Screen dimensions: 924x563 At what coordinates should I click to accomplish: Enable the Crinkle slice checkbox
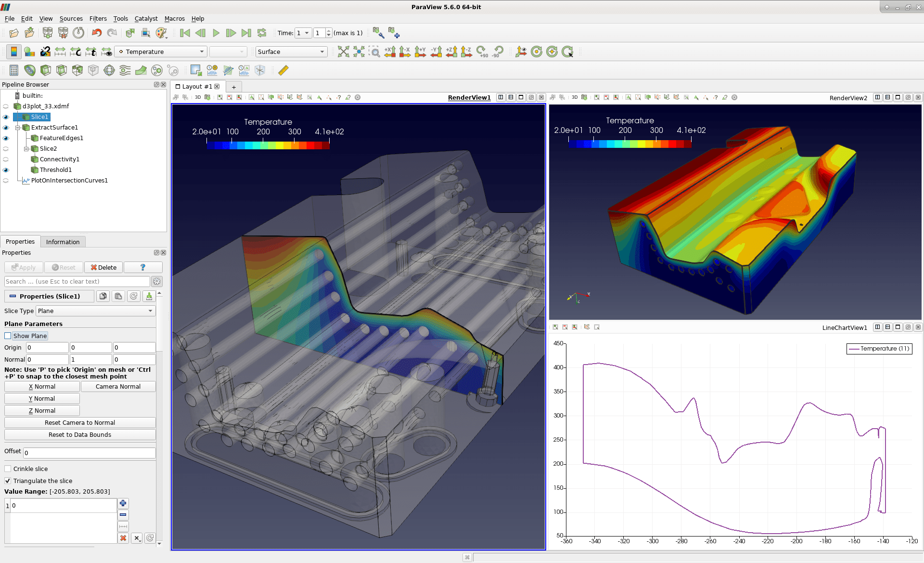[8, 469]
